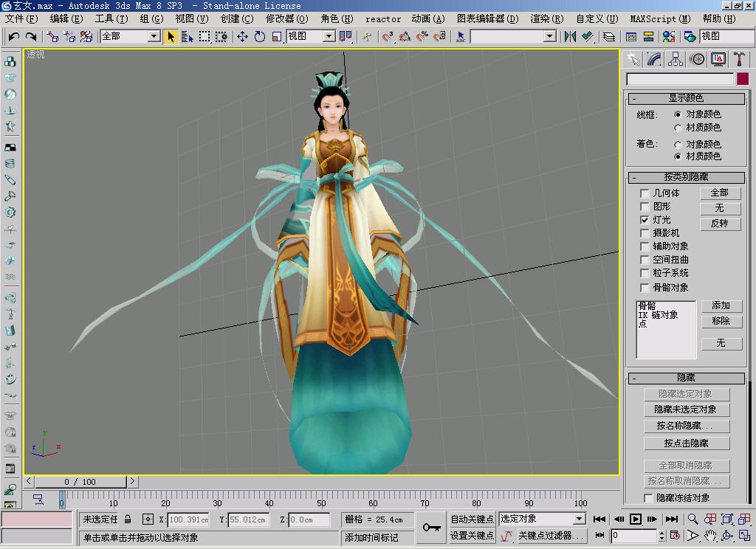Open the 选定对象 key filter dropdown

[579, 519]
